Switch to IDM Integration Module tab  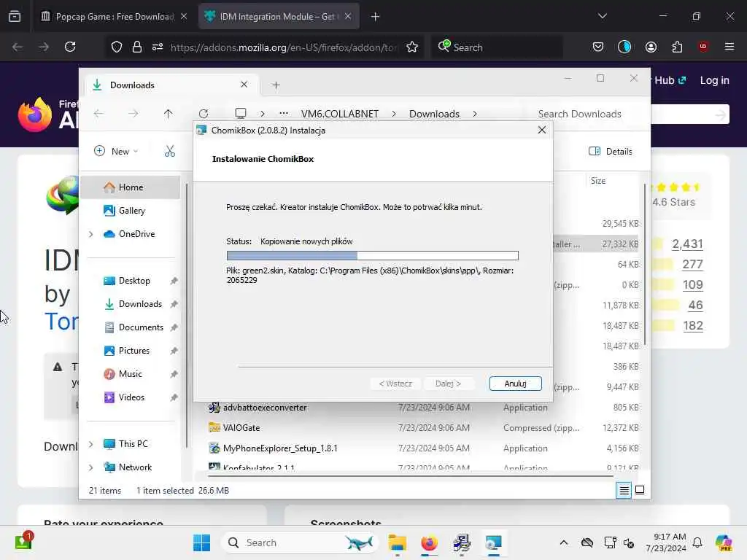pyautogui.click(x=279, y=17)
